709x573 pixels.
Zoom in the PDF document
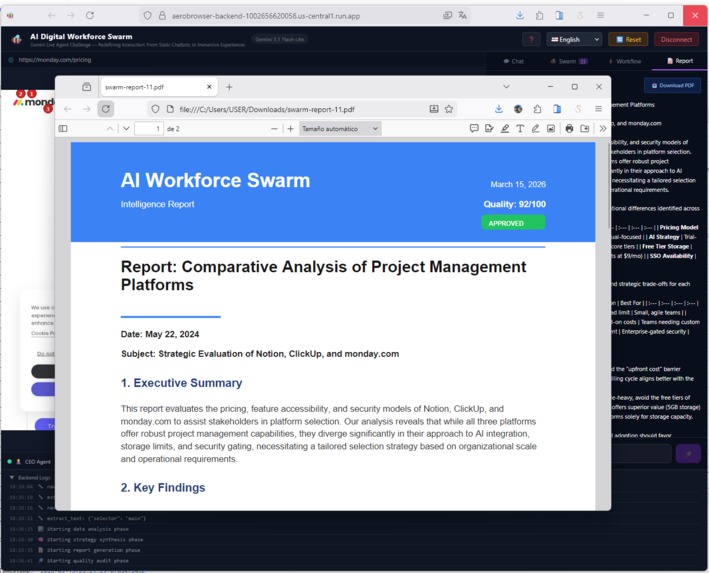tap(290, 129)
